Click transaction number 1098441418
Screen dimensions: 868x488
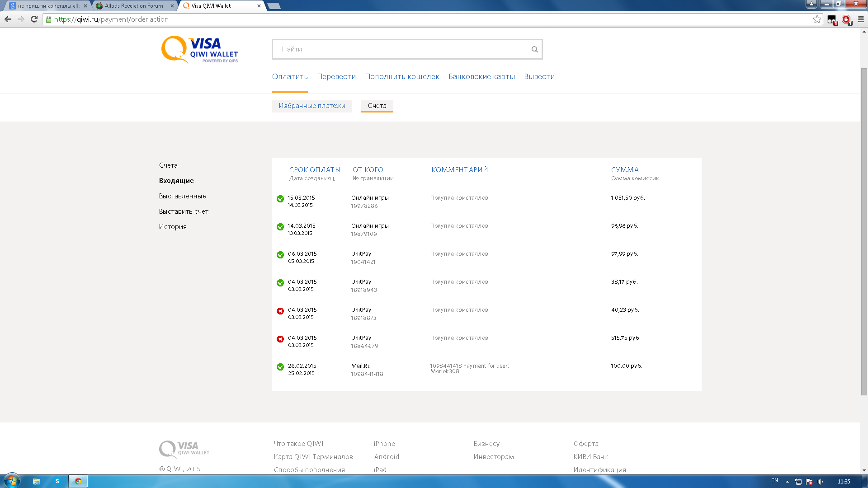coord(367,374)
